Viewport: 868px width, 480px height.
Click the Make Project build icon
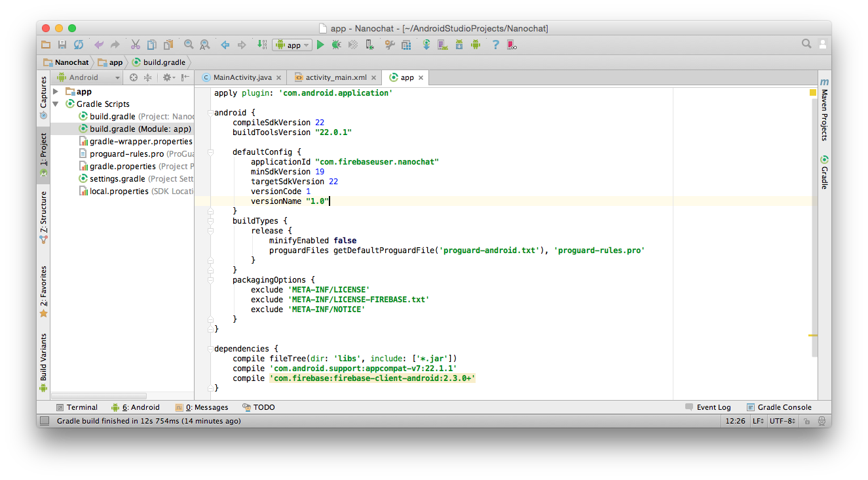[x=262, y=45]
